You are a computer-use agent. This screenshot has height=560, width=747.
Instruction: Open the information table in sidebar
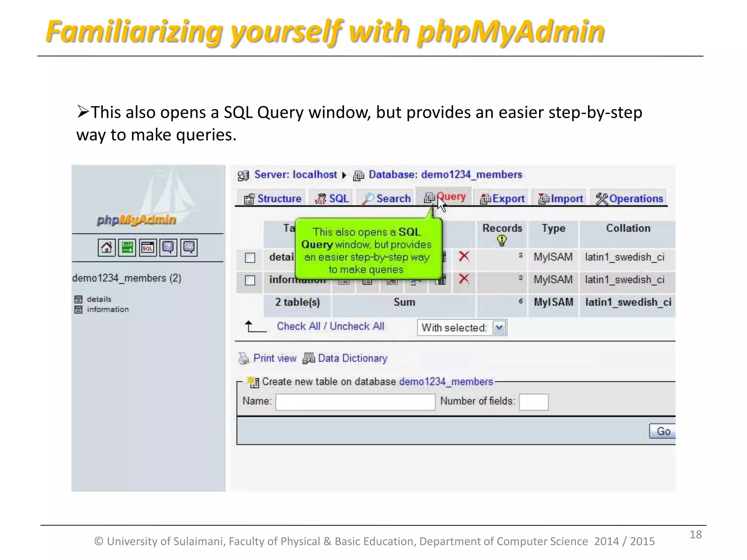tap(108, 310)
